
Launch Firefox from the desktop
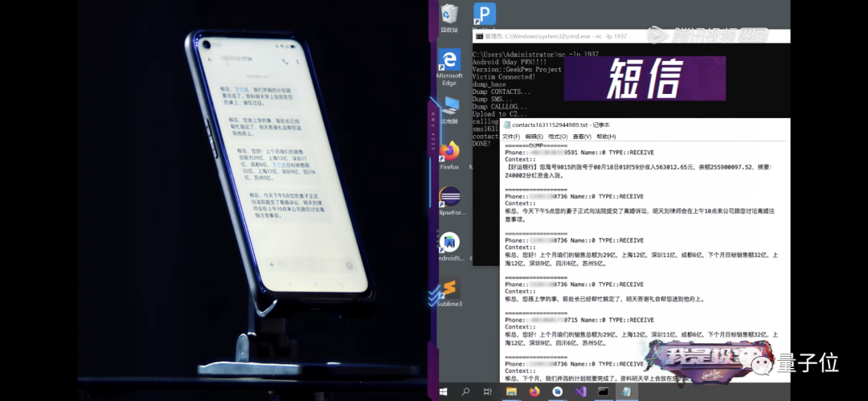point(449,151)
